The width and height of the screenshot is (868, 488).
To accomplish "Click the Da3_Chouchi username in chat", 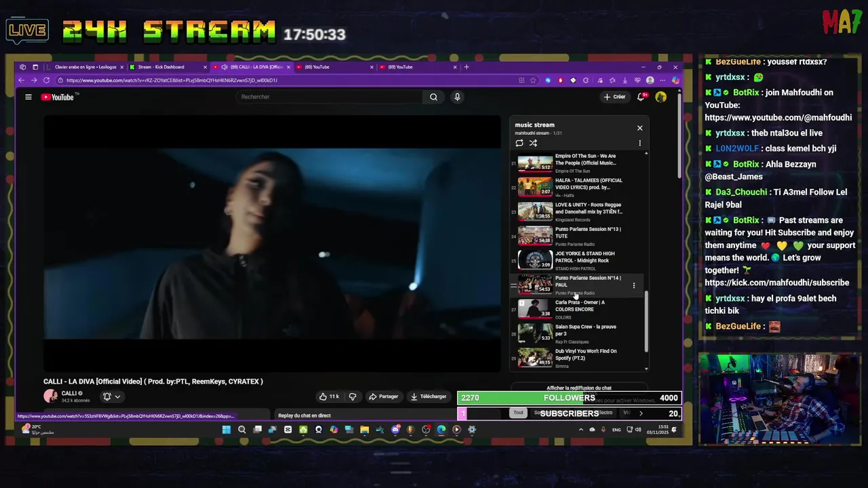I will (741, 192).
